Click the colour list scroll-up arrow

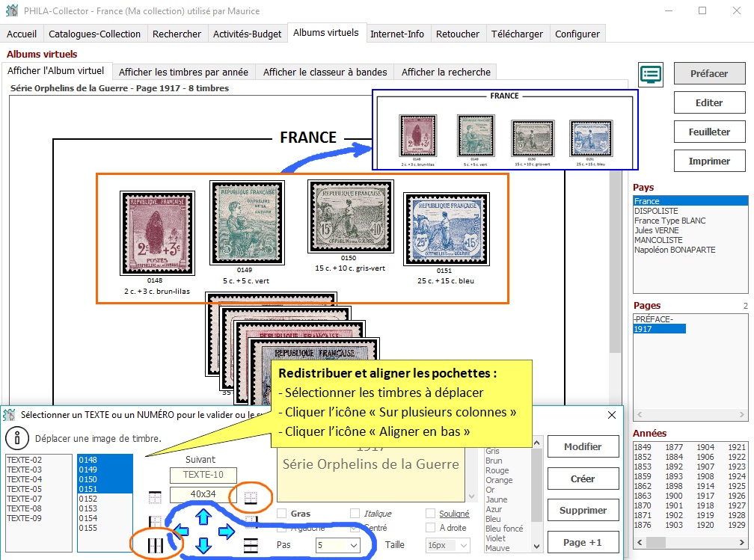[x=536, y=442]
